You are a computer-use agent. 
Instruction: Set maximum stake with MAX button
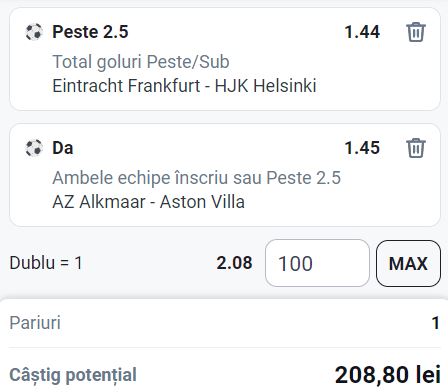coord(408,263)
